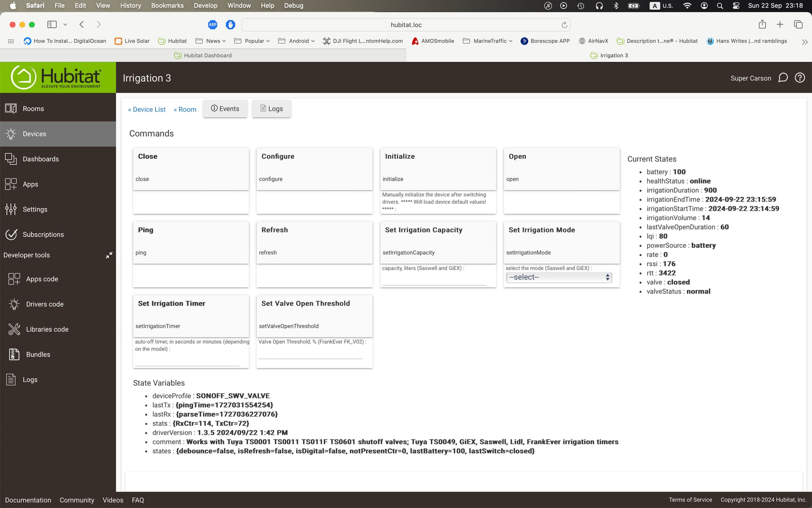Click the Safari Share icon
This screenshot has height=508, width=812.
(x=762, y=25)
